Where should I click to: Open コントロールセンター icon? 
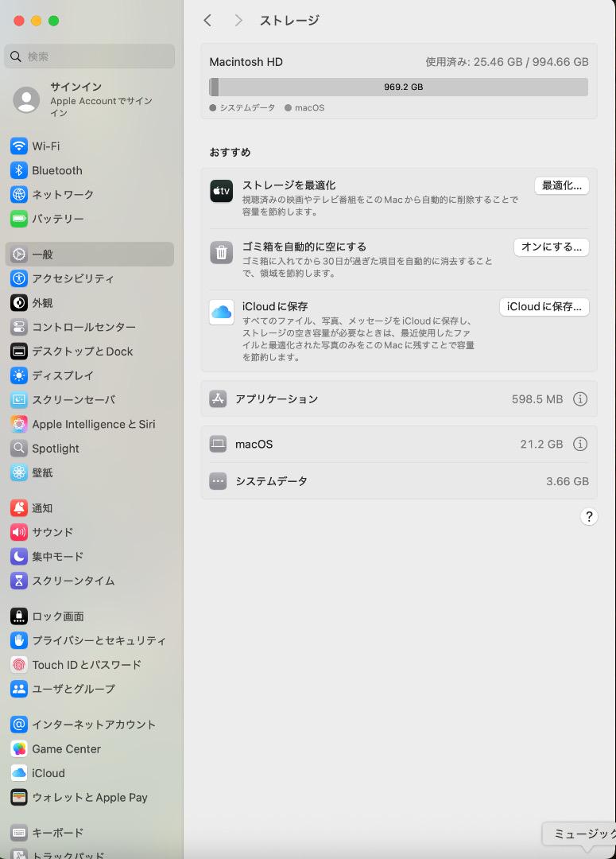pos(18,327)
